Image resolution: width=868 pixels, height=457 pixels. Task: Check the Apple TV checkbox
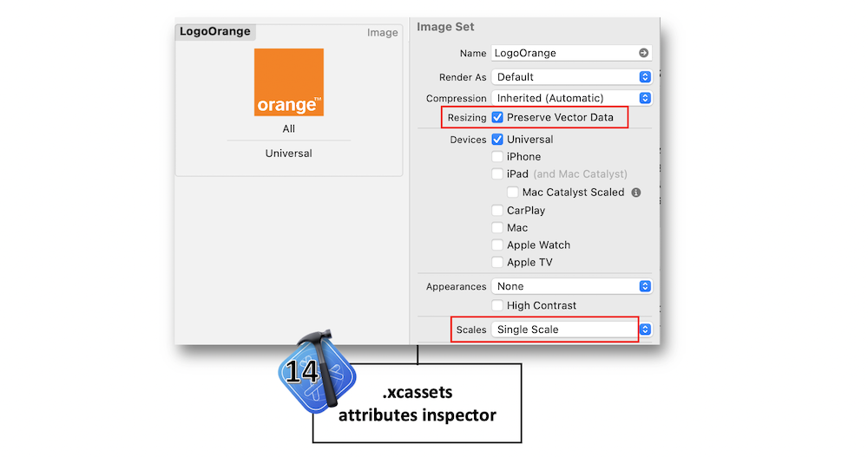pos(497,263)
